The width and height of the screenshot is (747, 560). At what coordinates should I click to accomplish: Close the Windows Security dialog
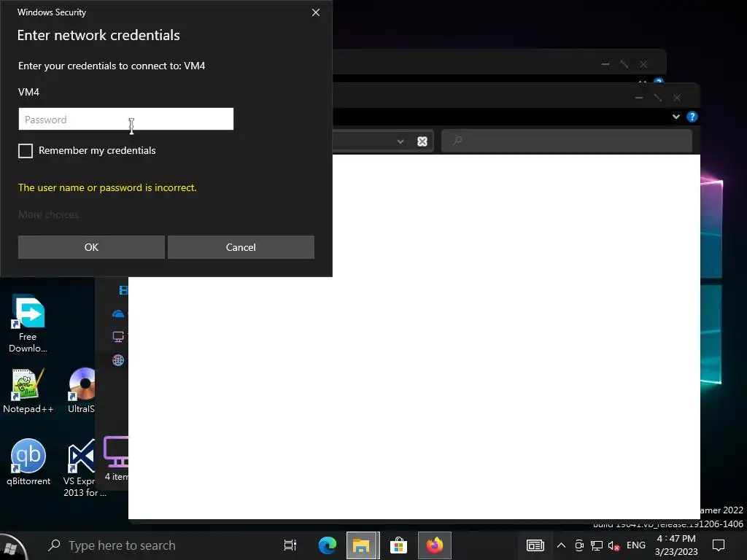tap(315, 12)
